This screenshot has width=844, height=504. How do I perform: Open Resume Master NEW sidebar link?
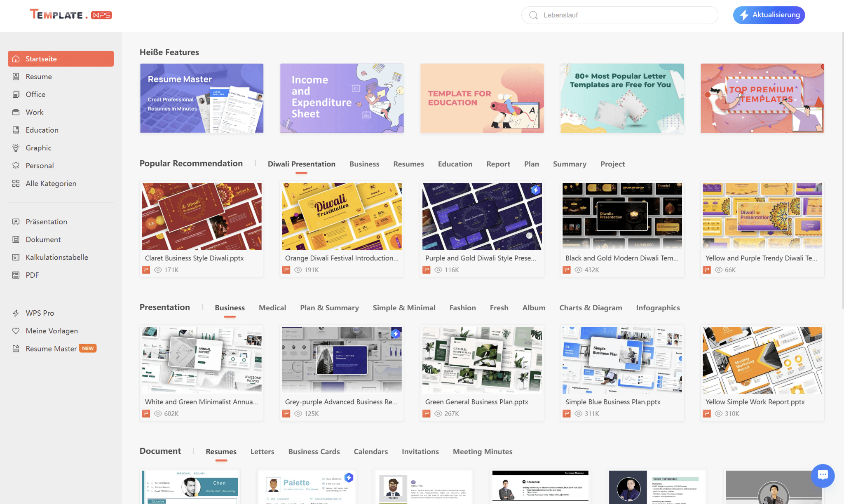[51, 349]
